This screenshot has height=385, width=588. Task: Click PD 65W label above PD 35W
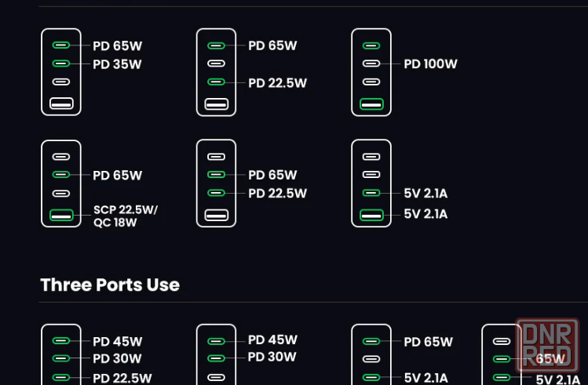[x=117, y=45]
